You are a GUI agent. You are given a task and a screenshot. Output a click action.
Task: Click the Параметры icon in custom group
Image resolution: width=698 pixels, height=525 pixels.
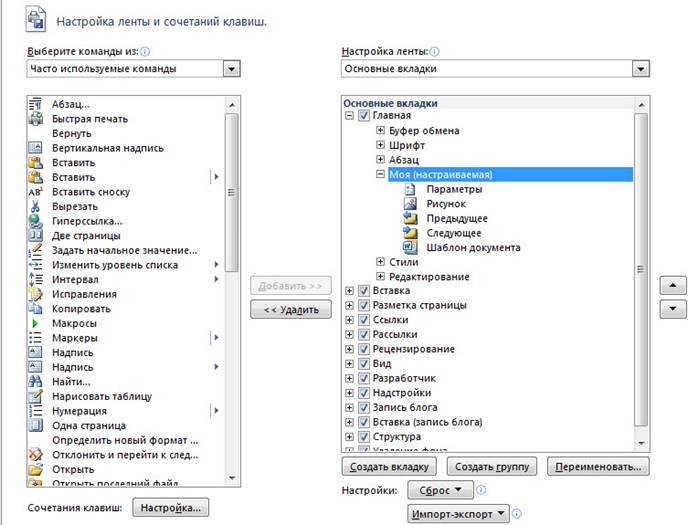point(410,189)
